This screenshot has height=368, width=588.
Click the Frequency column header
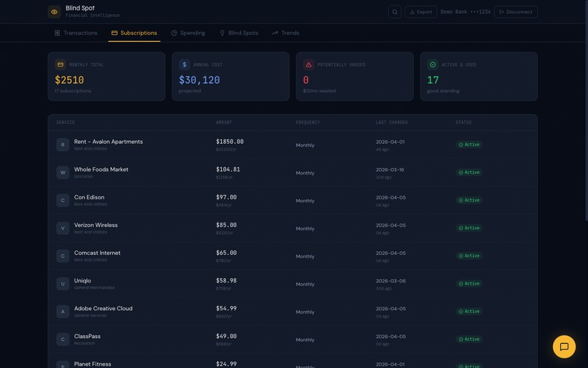click(x=308, y=123)
